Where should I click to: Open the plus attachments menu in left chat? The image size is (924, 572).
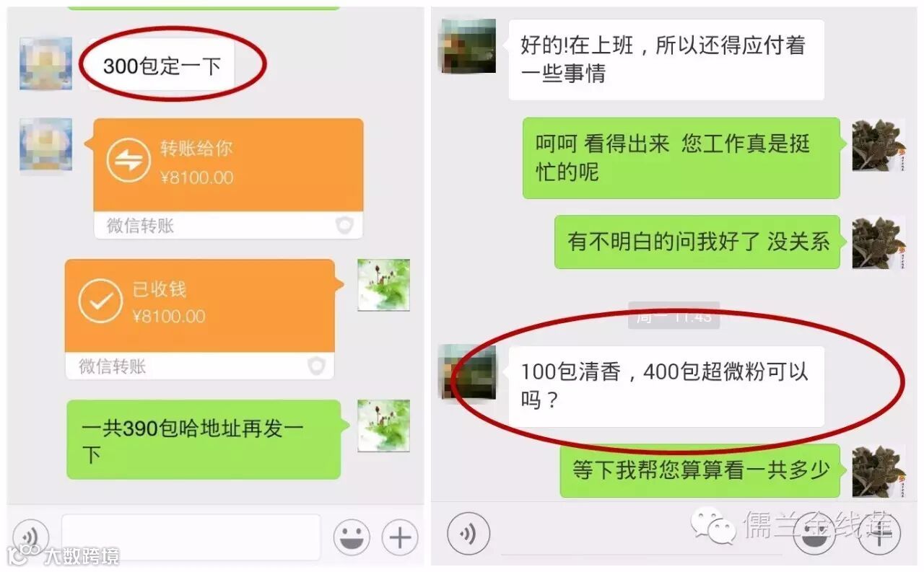click(399, 537)
